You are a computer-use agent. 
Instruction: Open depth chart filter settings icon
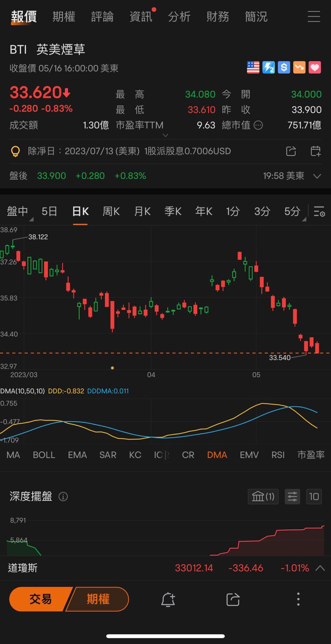pyautogui.click(x=292, y=497)
